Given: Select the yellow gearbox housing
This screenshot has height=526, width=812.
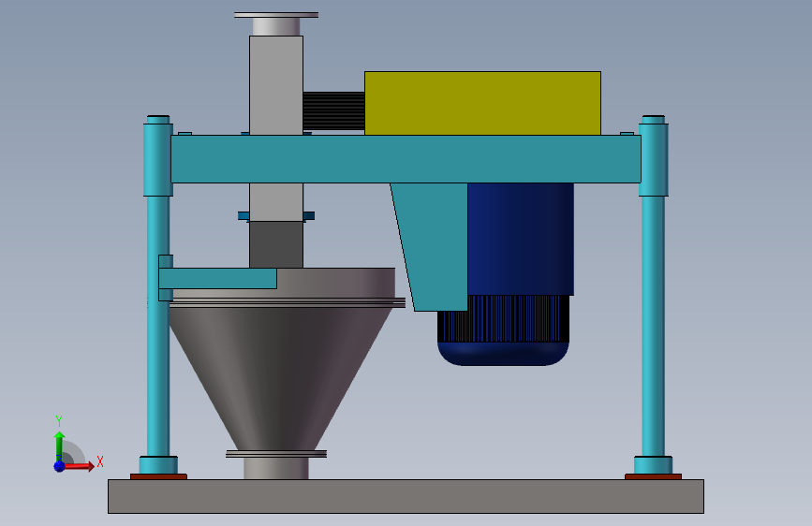Looking at the screenshot, I should (x=482, y=103).
